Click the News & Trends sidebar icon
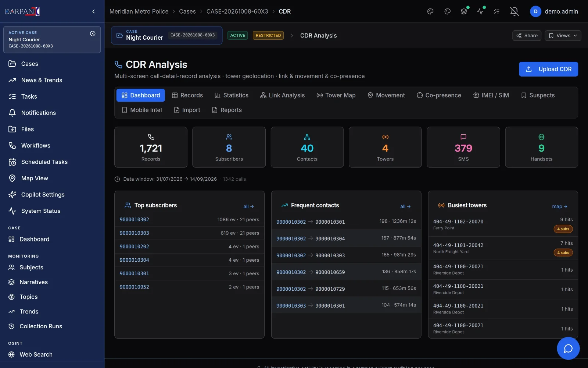 pos(12,80)
